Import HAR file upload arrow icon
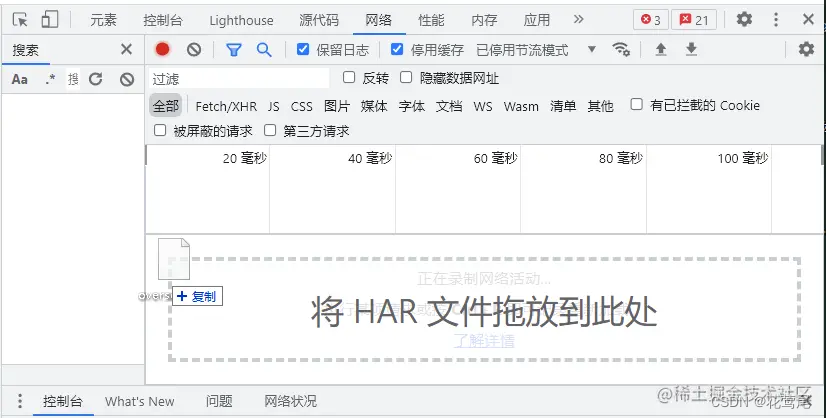Screen dimensions: 826x418 click(661, 50)
